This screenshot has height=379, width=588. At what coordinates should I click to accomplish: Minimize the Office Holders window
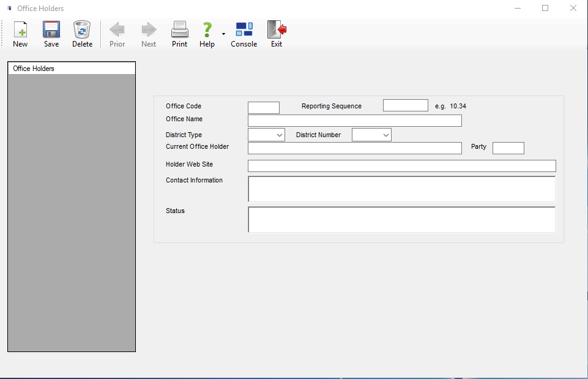point(518,8)
